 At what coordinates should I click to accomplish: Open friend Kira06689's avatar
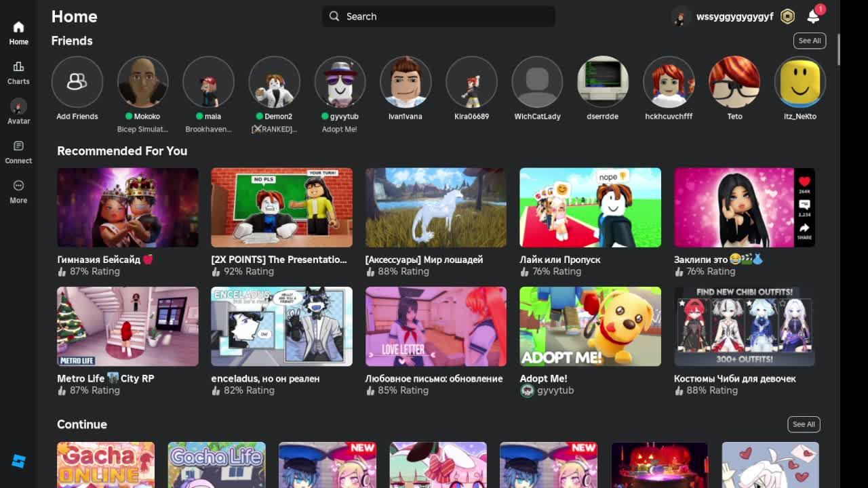coord(471,82)
